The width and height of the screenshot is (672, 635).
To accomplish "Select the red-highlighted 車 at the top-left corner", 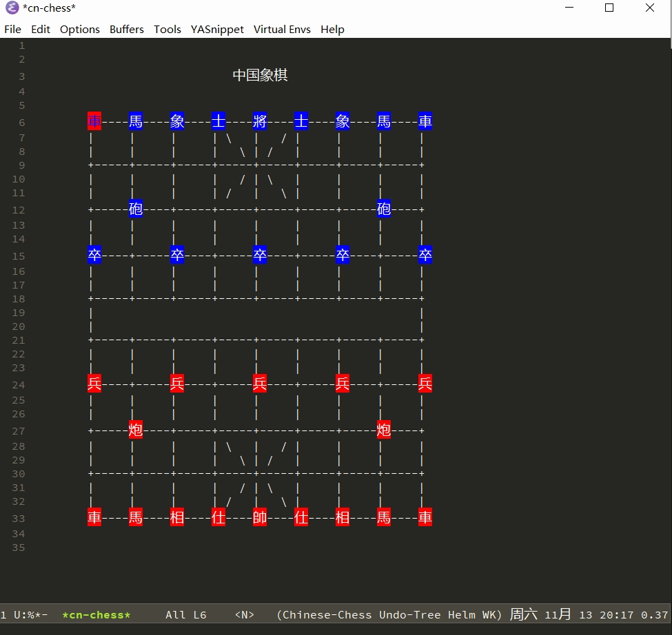I will (x=94, y=121).
